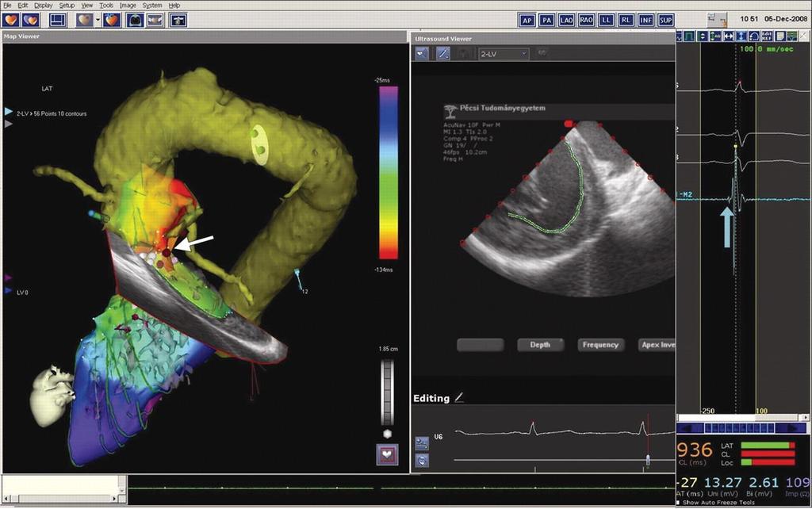This screenshot has height=509, width=812.
Task: Toggle Show Auto Freeze Tools checkbox
Action: coord(679,503)
